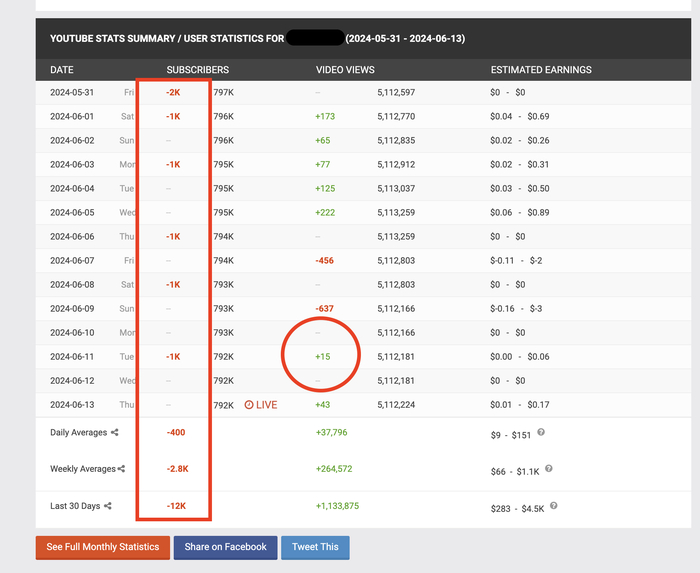Click the LIVE clock icon indicator
The height and width of the screenshot is (573, 700).
pos(249,405)
